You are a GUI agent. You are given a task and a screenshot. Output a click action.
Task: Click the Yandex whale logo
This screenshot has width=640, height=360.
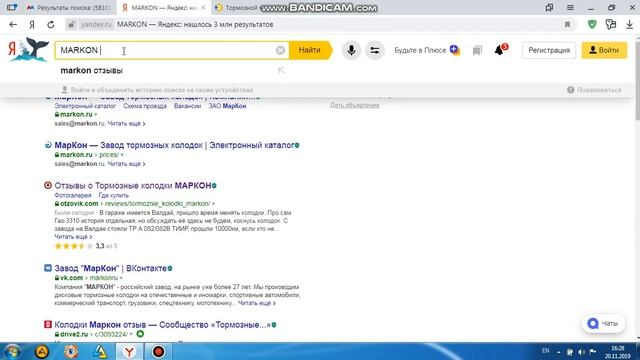click(x=29, y=49)
